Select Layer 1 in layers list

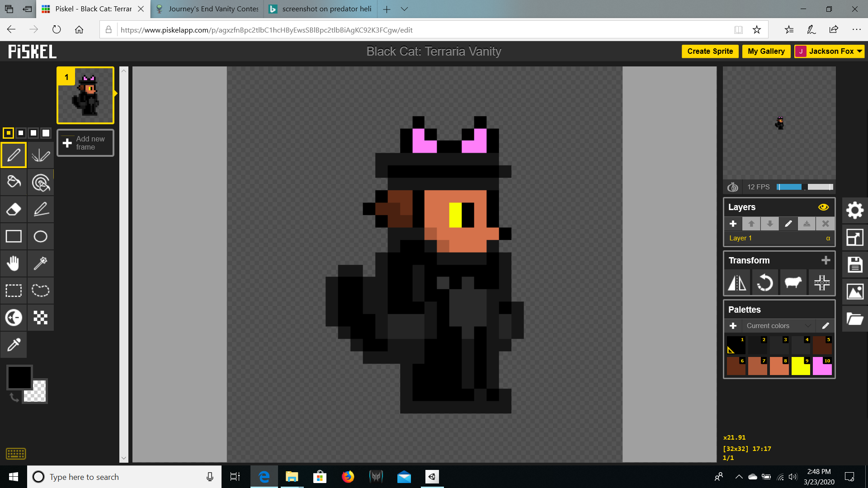(779, 238)
